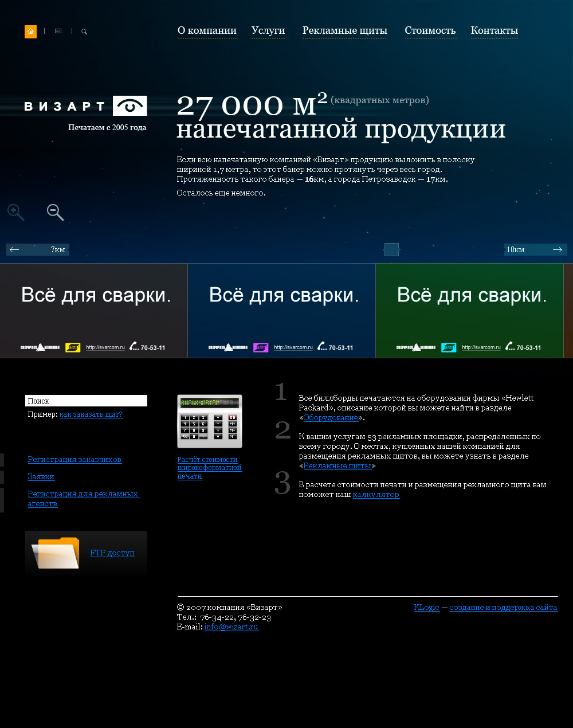Click inside the Поиск search field
Viewport: 573px width, 728px height.
click(x=86, y=401)
